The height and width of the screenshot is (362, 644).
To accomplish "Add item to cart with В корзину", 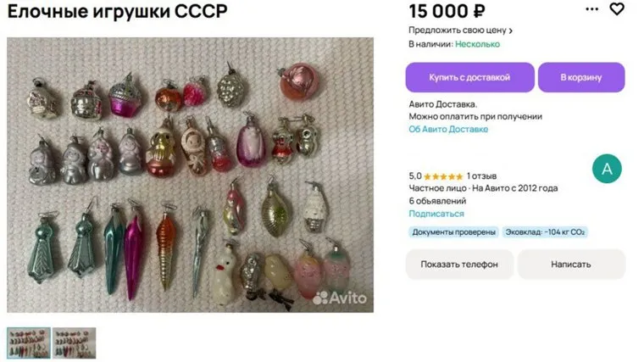I will click(581, 77).
